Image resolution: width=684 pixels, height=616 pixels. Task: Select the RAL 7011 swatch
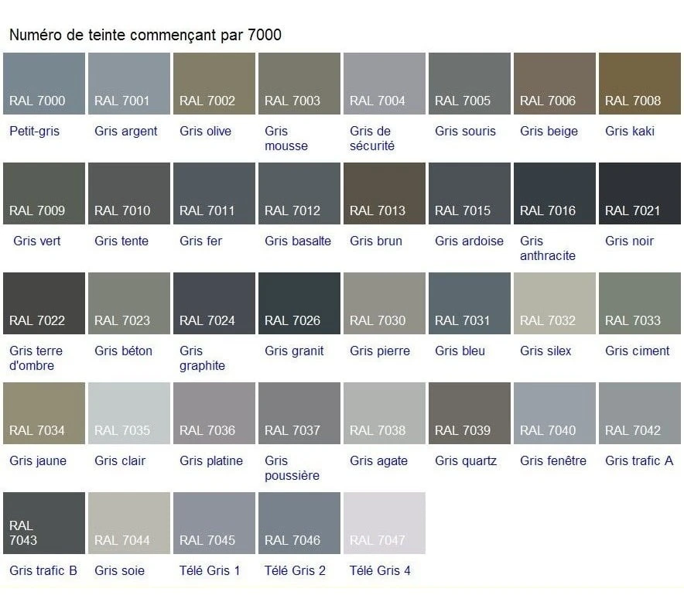[214, 193]
